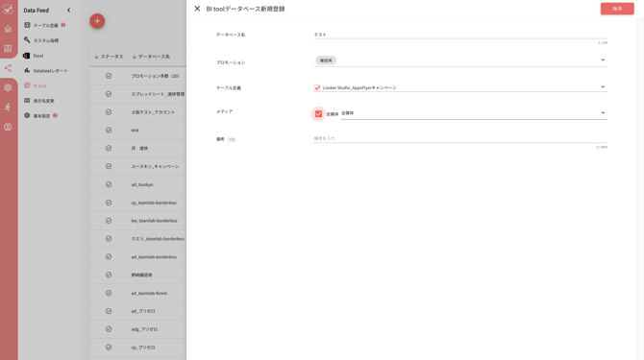Click the データベース名 text field
This screenshot has height=360, width=644.
click(x=460, y=35)
